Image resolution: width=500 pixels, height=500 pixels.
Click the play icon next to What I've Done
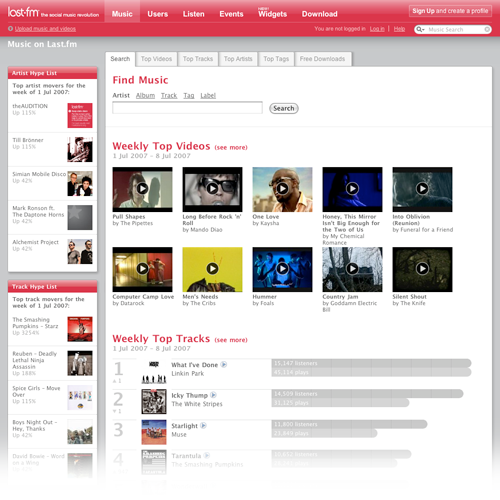pos(224,364)
